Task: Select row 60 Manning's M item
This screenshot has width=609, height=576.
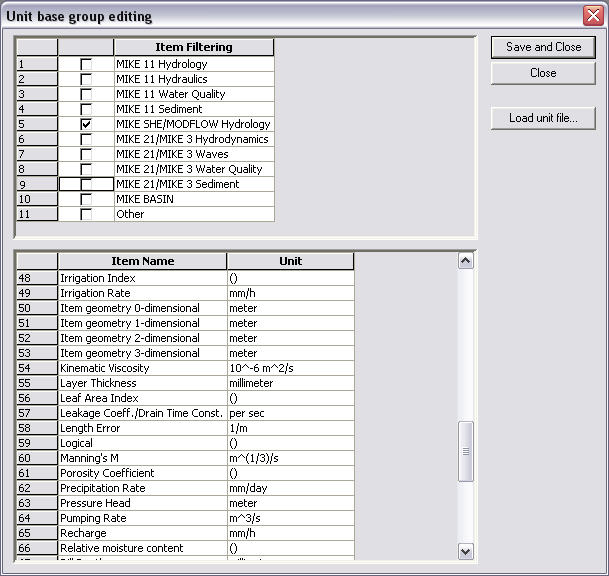Action: pos(142,458)
